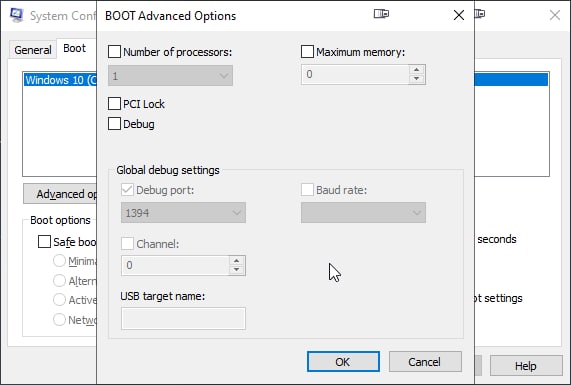Confirm with the OK button
The height and width of the screenshot is (385, 571).
click(x=343, y=362)
